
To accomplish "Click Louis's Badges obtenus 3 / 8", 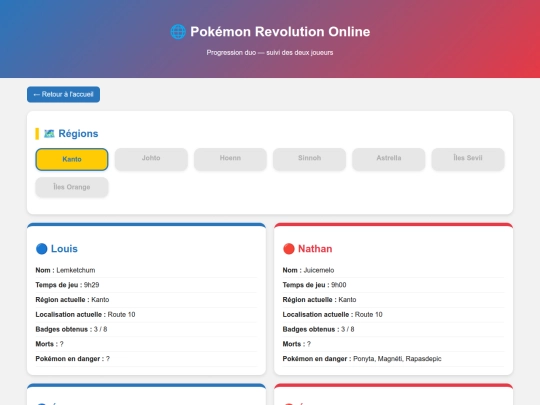I will point(100,329).
